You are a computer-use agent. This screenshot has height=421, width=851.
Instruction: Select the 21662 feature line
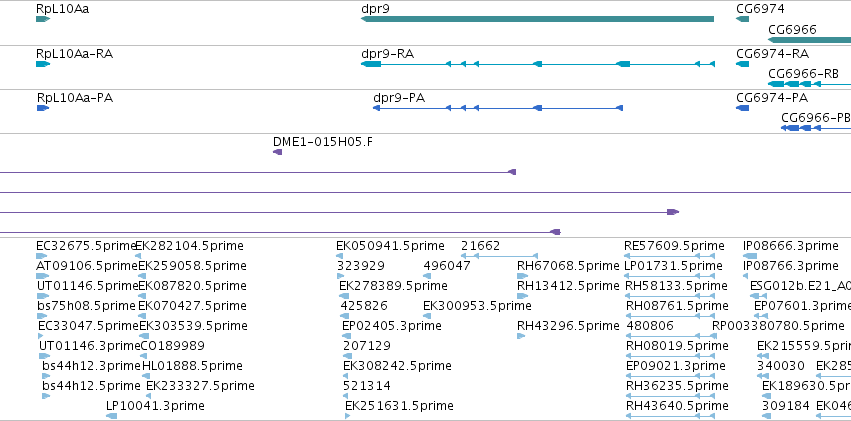[x=499, y=256]
